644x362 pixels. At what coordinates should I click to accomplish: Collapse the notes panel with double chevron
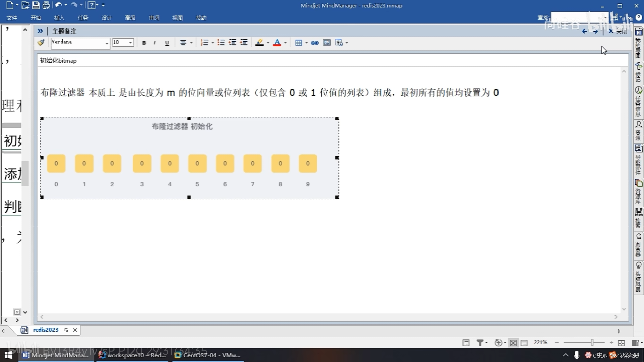point(40,31)
